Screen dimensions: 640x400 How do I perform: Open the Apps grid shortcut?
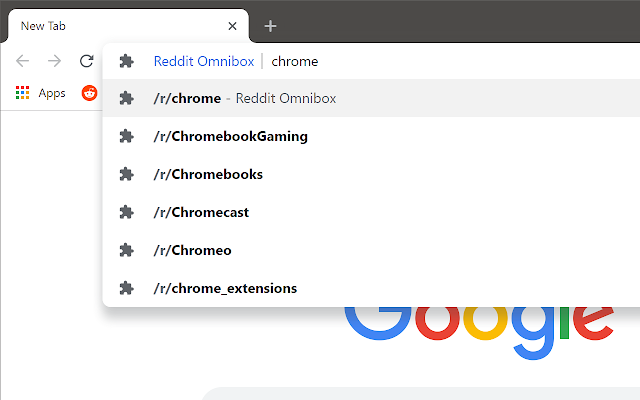click(x=40, y=93)
